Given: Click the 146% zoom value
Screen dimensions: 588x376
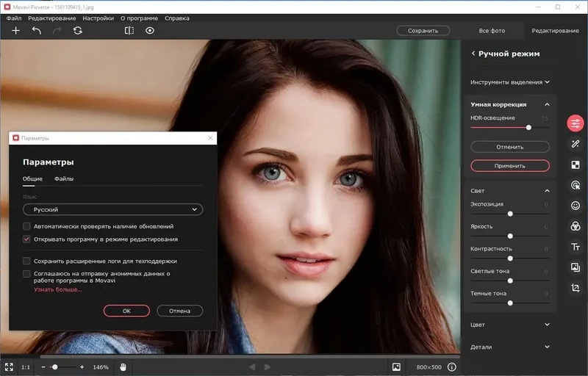Looking at the screenshot, I should (101, 367).
